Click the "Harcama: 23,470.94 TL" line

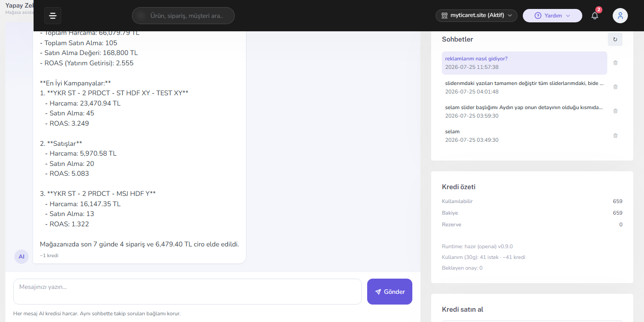point(83,103)
